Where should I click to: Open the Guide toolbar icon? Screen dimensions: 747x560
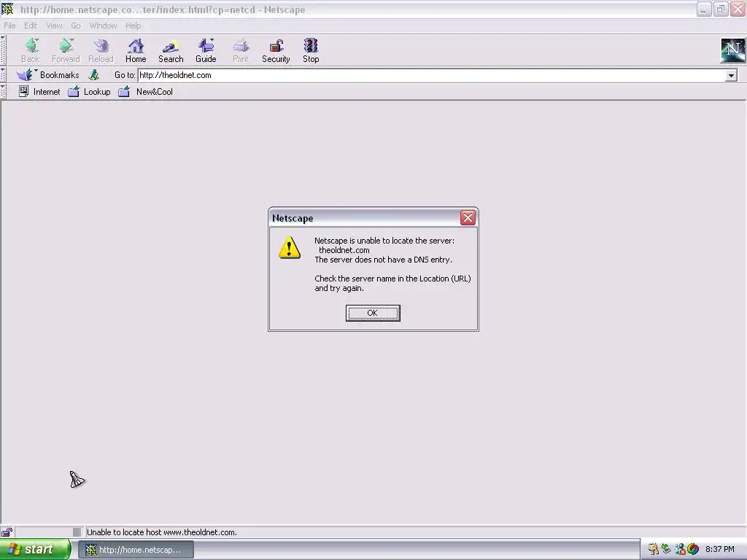tap(206, 50)
